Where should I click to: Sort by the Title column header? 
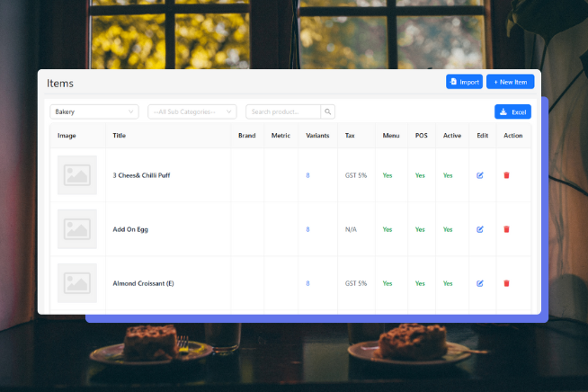(x=120, y=136)
